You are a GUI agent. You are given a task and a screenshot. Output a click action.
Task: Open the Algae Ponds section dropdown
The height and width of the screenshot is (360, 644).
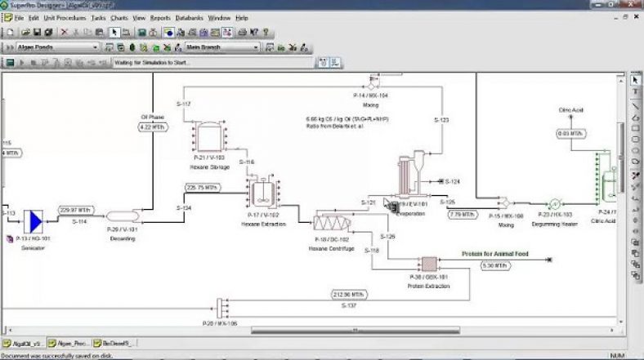(x=57, y=47)
